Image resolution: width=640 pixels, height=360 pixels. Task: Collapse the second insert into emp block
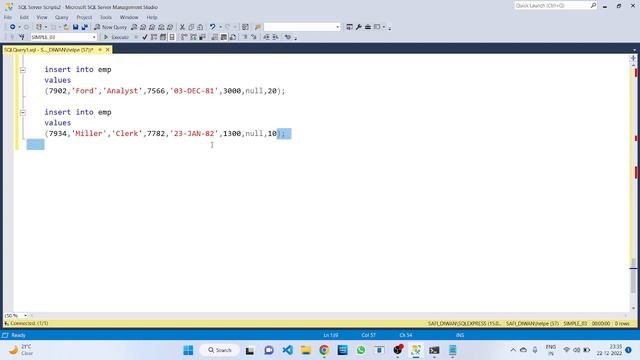(23, 112)
